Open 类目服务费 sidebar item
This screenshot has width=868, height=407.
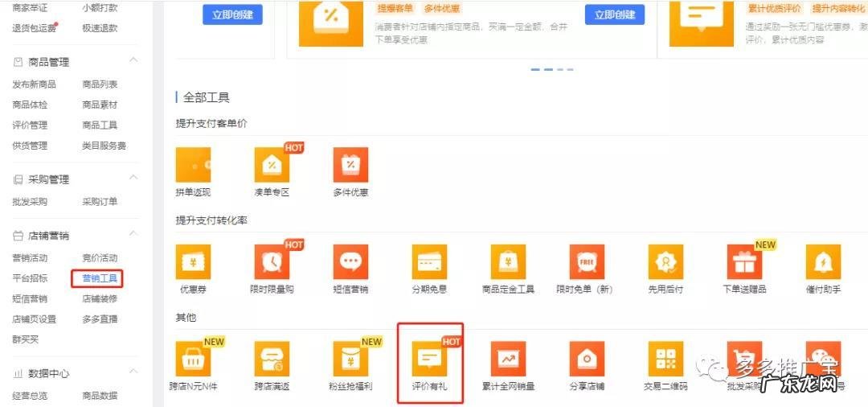(x=104, y=146)
